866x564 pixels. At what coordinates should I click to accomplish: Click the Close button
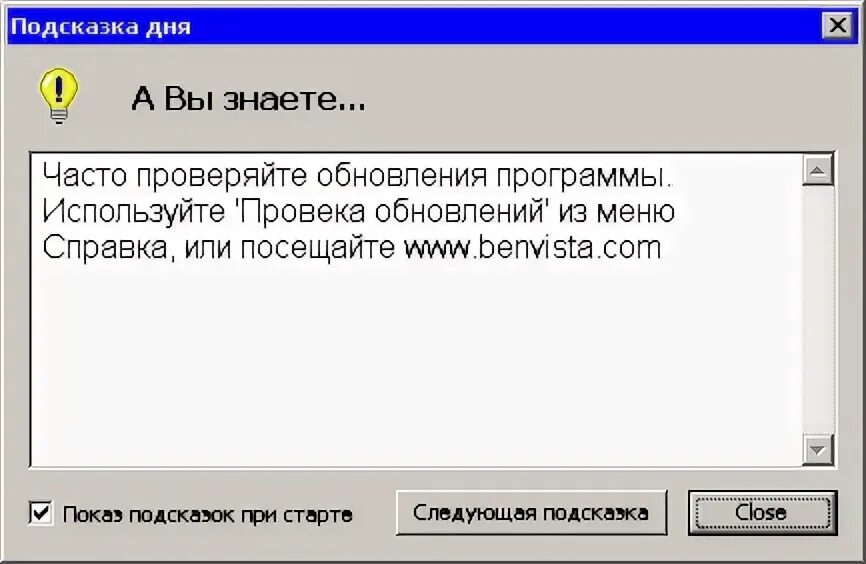click(763, 513)
